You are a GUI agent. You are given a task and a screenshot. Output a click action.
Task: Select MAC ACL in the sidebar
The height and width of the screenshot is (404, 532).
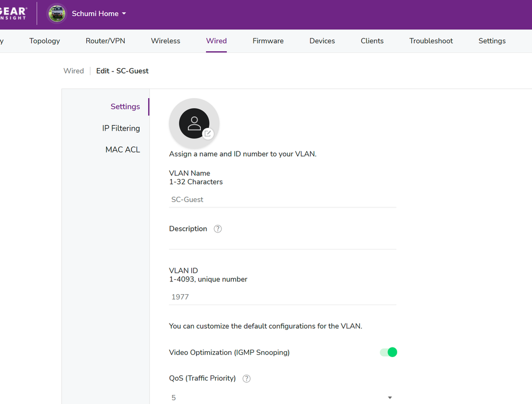click(x=122, y=150)
